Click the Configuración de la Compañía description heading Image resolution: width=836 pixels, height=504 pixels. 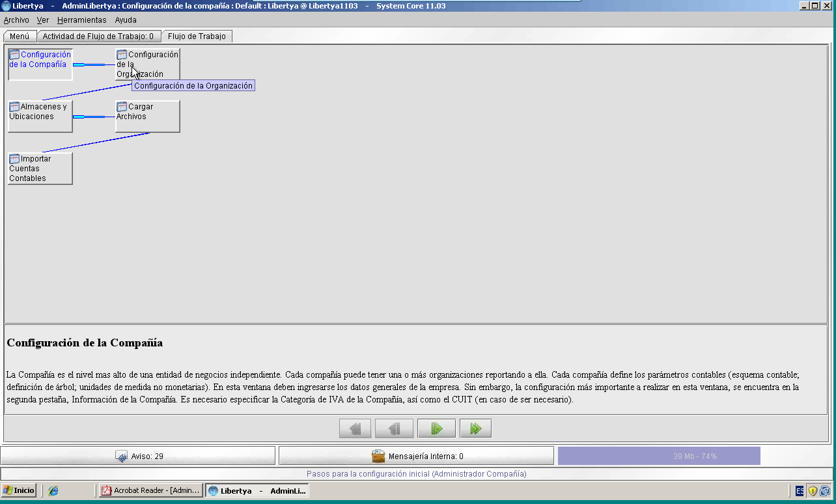pyautogui.click(x=85, y=343)
